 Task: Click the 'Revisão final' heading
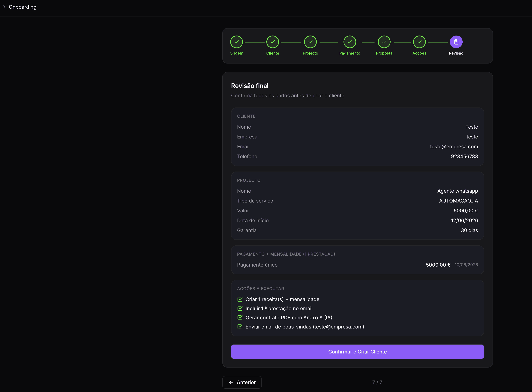tap(250, 86)
